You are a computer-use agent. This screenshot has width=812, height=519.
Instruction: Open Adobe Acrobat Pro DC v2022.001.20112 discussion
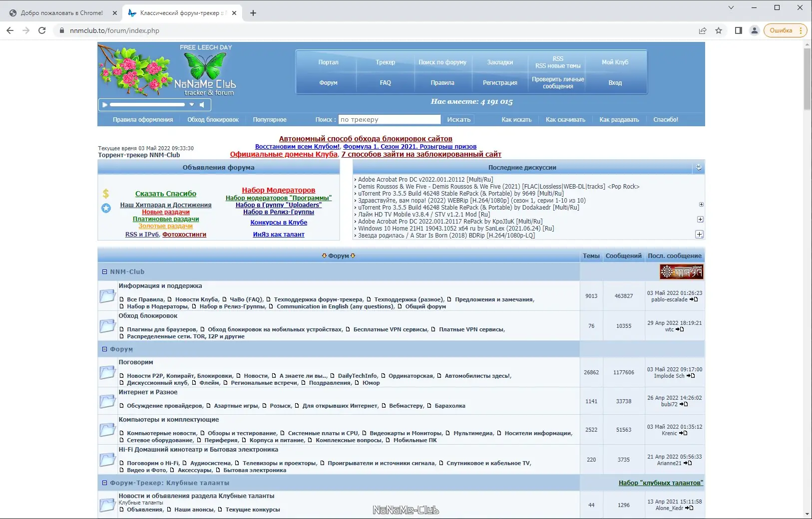[425, 180]
